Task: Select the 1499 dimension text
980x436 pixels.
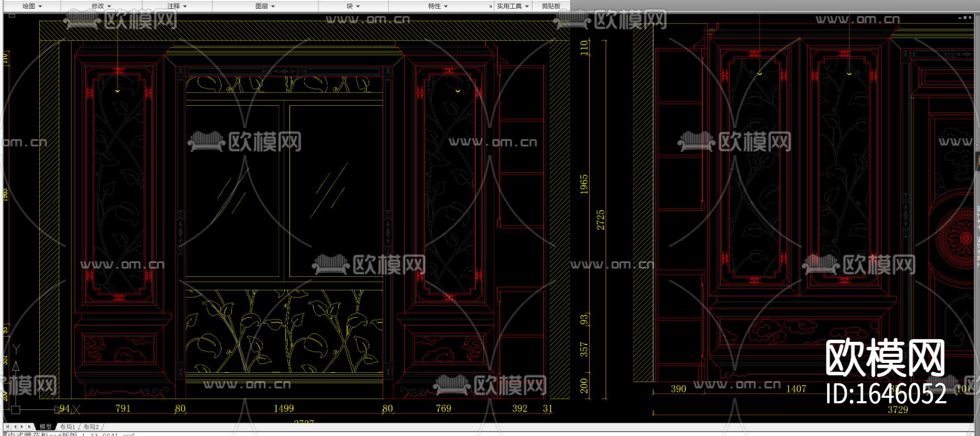Action: point(284,408)
